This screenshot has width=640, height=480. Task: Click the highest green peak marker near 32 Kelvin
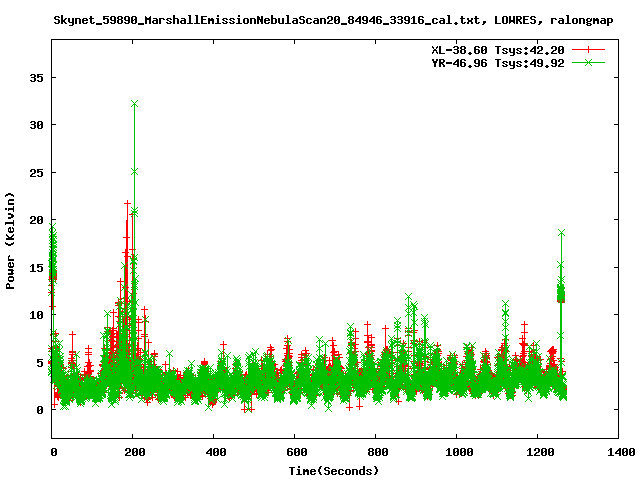tap(134, 104)
